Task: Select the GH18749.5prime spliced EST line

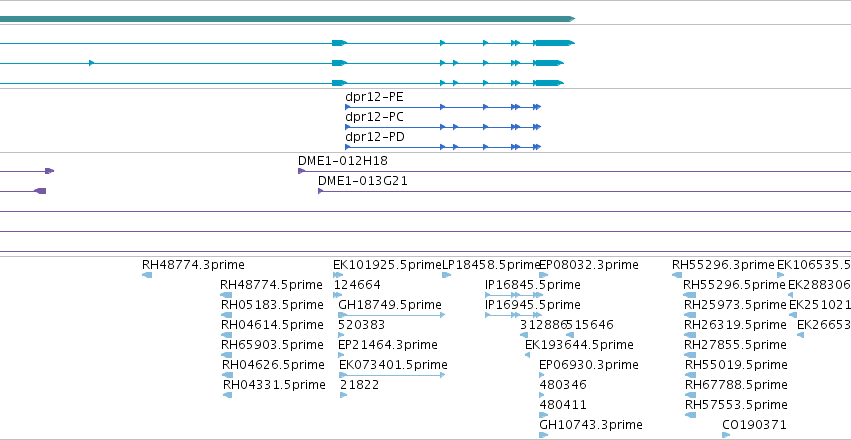Action: [x=391, y=315]
